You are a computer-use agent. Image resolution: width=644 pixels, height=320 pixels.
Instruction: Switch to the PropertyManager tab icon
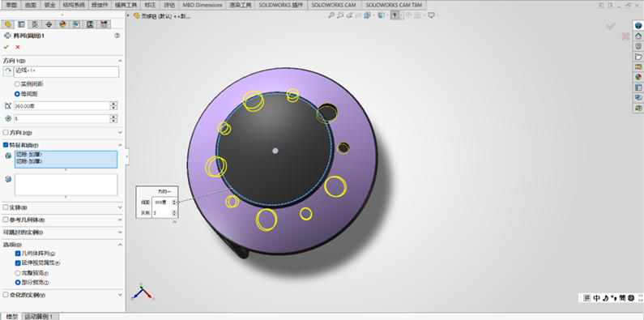click(21, 24)
